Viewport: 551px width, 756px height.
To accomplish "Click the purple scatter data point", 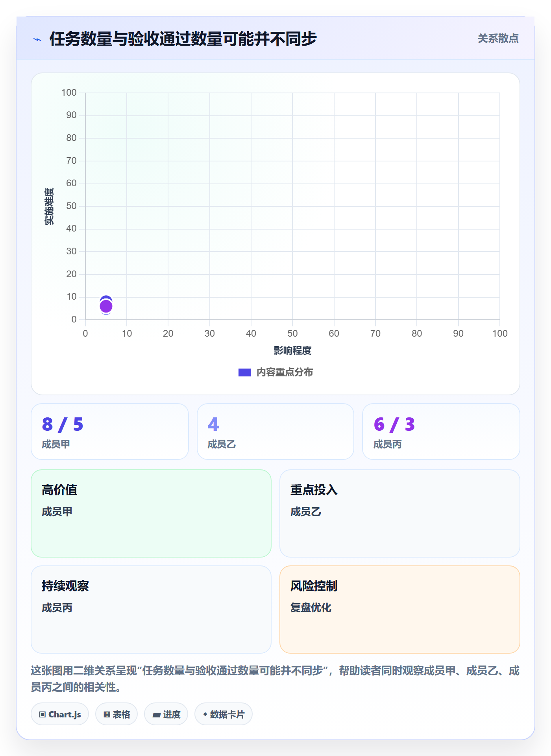I will coord(106,306).
